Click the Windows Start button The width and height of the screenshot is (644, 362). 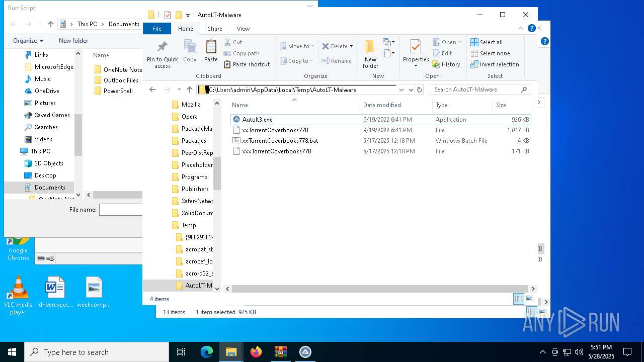[x=12, y=352]
